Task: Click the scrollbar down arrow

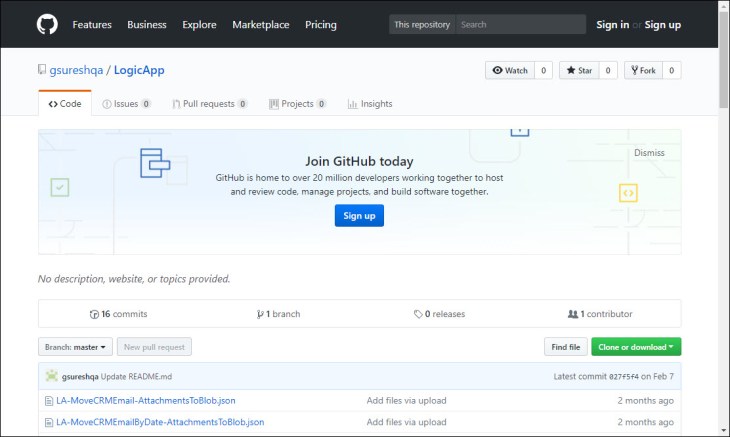Action: point(723,430)
